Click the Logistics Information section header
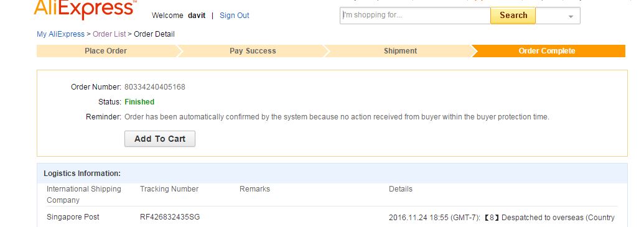Viewport: 644px width, 227px height. [x=82, y=174]
